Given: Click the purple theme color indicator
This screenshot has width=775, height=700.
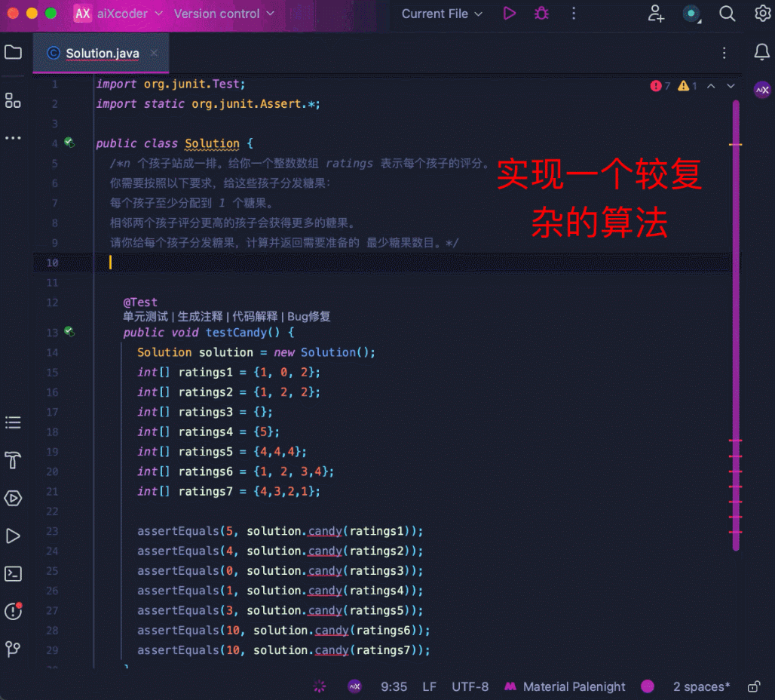Looking at the screenshot, I should (x=648, y=686).
